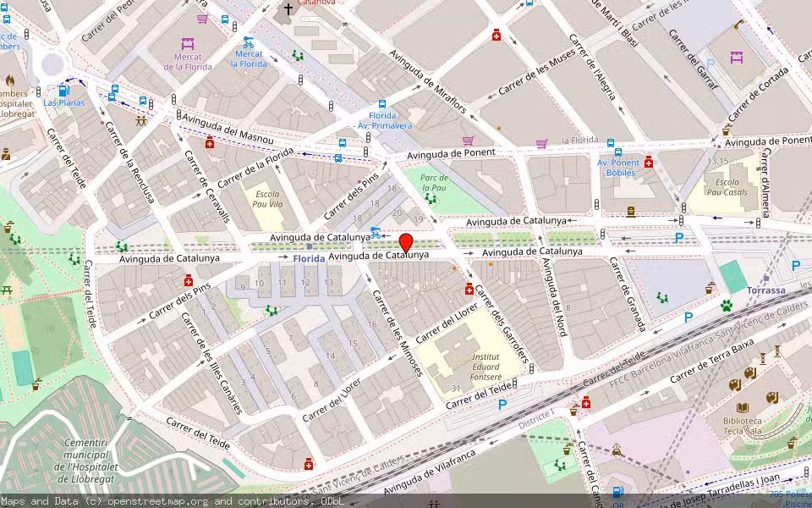This screenshot has width=812, height=508.
Task: Click the Carrer de les Illes Canàries label
Action: pyautogui.click(x=211, y=363)
